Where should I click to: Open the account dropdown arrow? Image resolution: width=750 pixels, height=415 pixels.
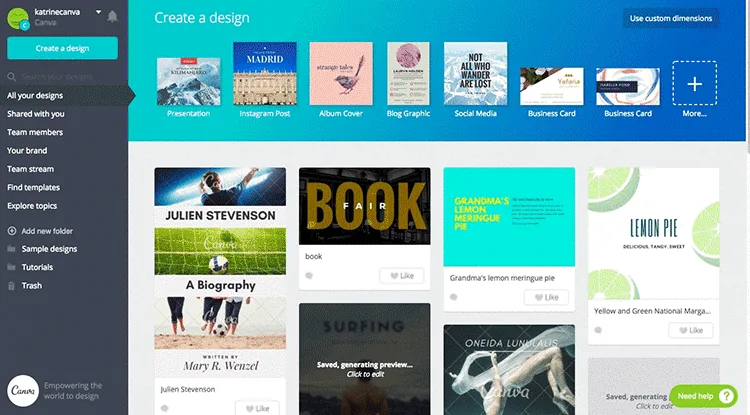tap(98, 12)
